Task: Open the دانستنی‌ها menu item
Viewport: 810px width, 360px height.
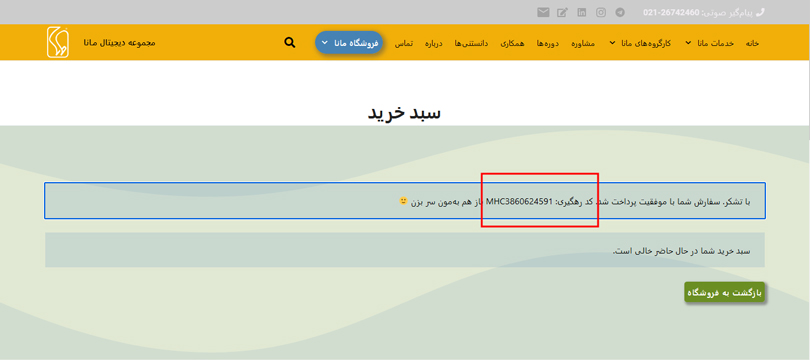Action: click(x=471, y=43)
